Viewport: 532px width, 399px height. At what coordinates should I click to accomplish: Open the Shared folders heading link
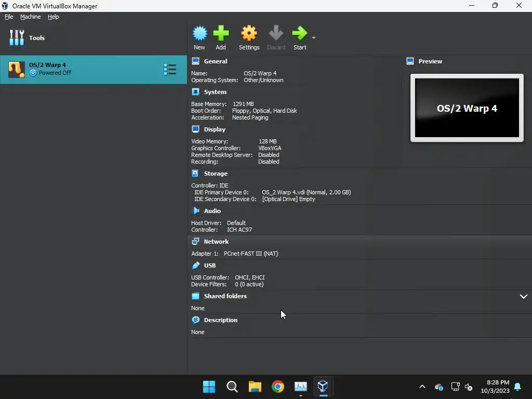225,296
